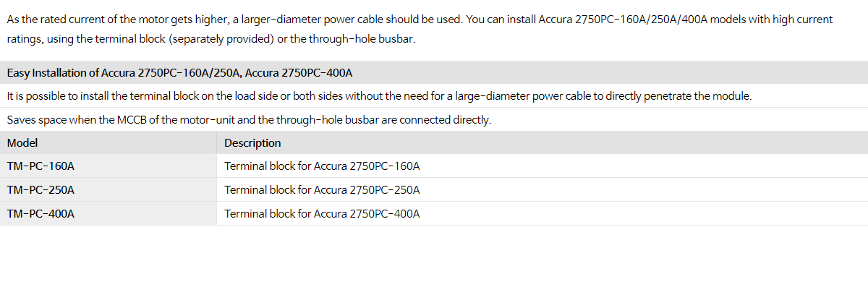Click 'Terminal block for Accura 2750PC-400A' description
The height and width of the screenshot is (300, 868).
coord(322,214)
